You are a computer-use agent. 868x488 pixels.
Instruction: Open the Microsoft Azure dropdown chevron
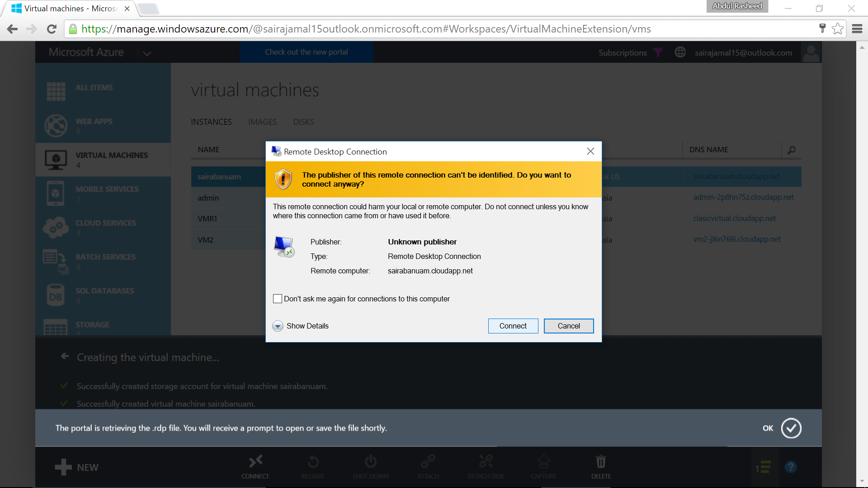(147, 53)
